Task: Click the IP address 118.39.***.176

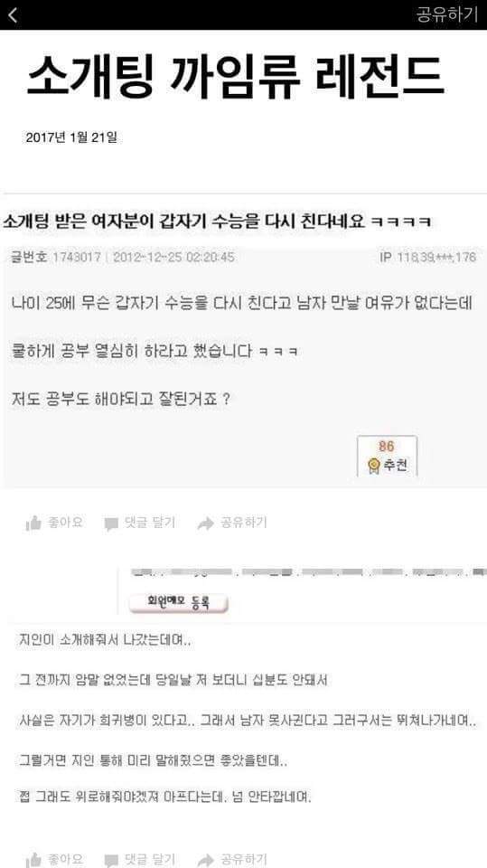Action: point(427,258)
